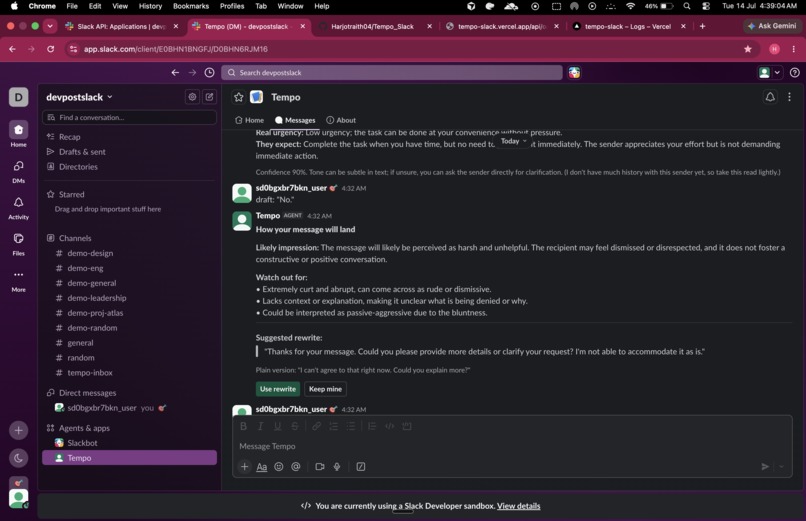Click the send message arrow
This screenshot has width=806, height=521.
point(765,467)
